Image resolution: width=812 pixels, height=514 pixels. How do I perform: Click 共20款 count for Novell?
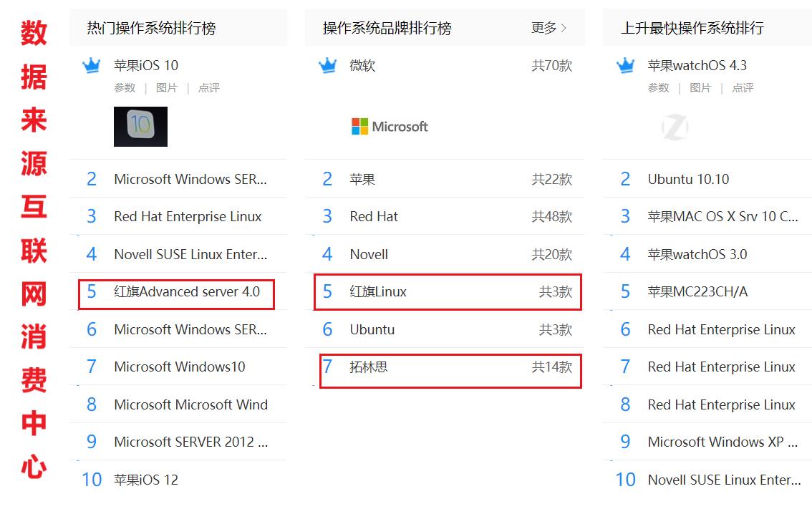(x=552, y=254)
